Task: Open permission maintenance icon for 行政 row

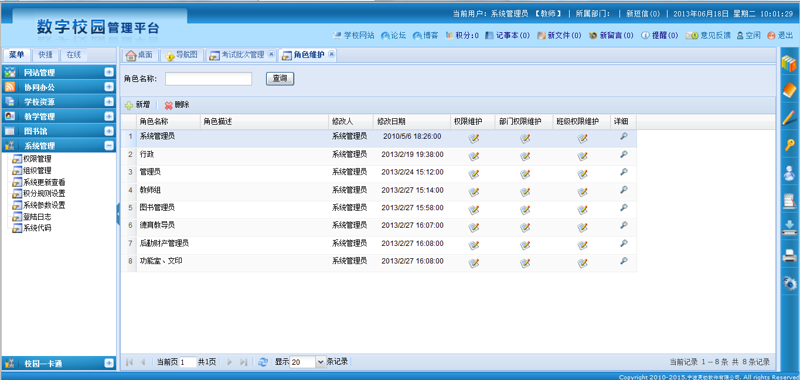Action: tap(474, 156)
